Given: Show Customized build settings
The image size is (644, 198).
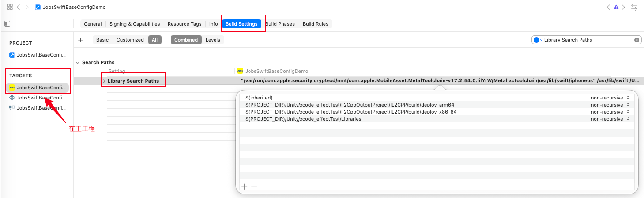Looking at the screenshot, I should [x=130, y=40].
